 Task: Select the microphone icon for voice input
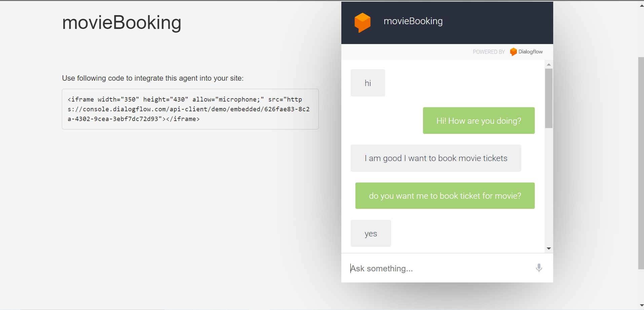(x=538, y=268)
